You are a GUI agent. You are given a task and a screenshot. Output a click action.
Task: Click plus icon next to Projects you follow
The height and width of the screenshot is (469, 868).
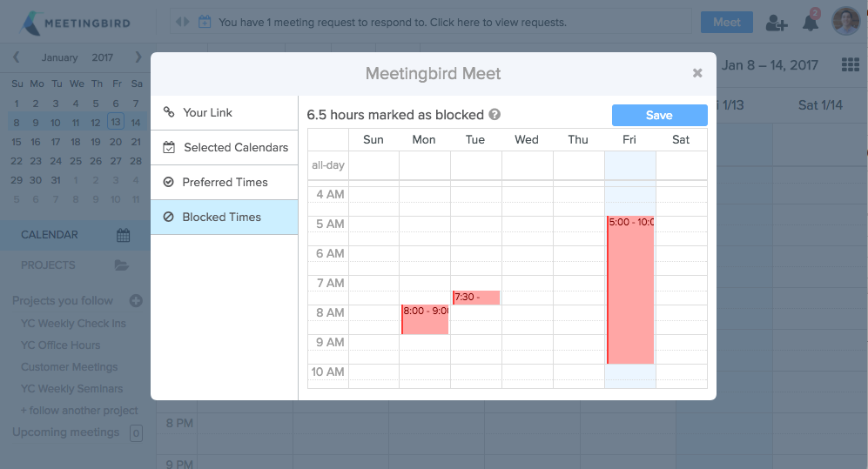(136, 300)
